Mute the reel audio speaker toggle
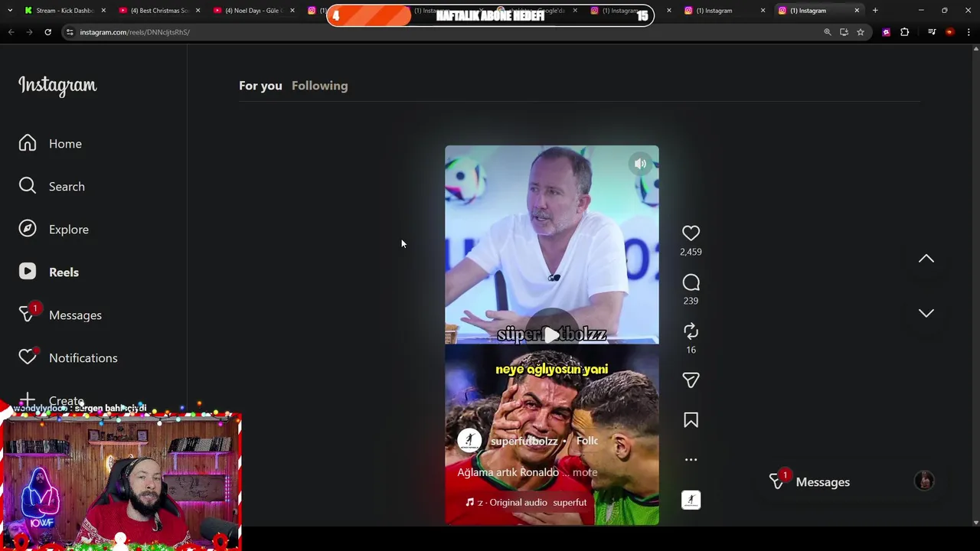Image resolution: width=980 pixels, height=551 pixels. (x=640, y=163)
